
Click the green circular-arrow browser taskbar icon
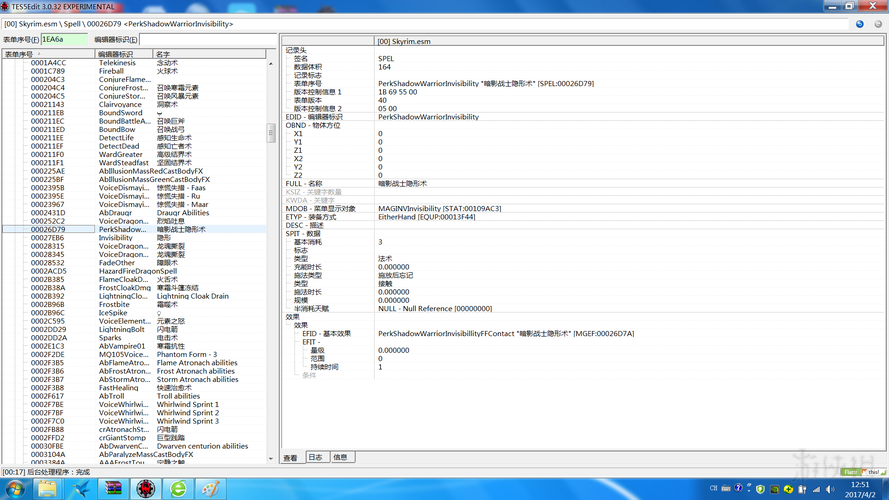(178, 488)
